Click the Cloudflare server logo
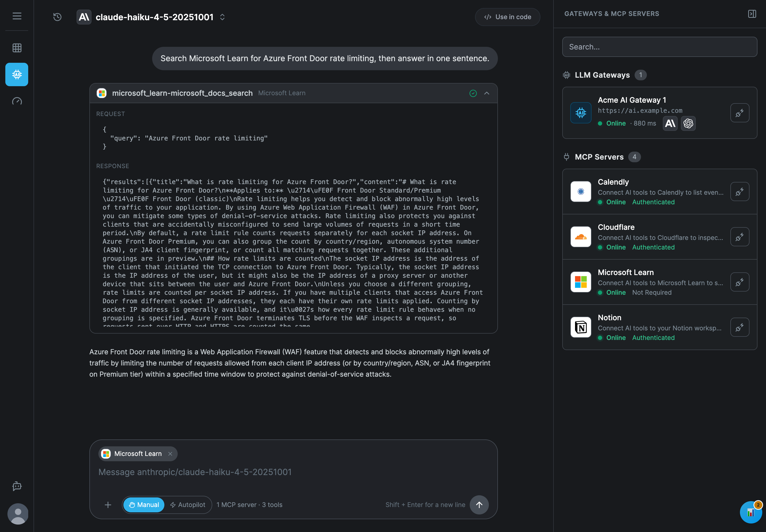Image resolution: width=766 pixels, height=532 pixels. click(581, 237)
